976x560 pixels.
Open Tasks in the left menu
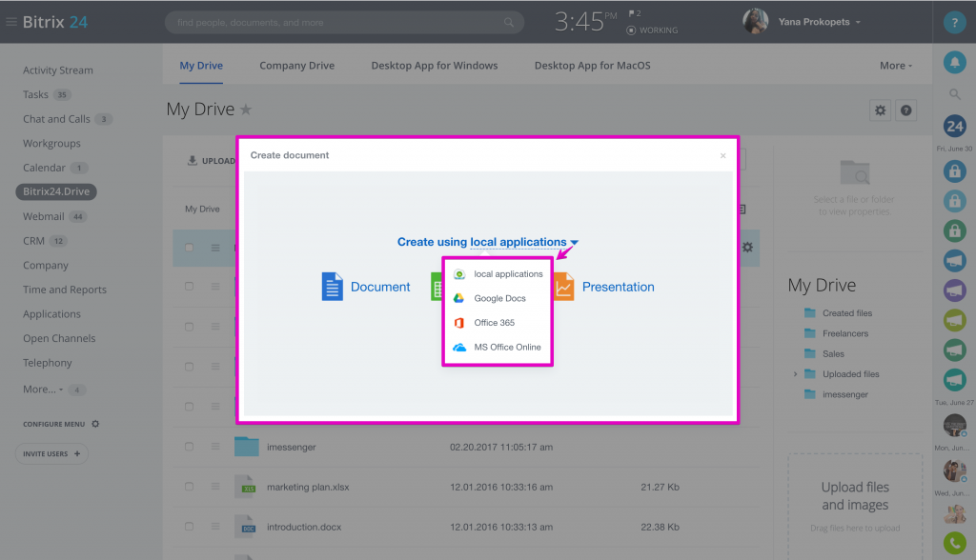(35, 94)
